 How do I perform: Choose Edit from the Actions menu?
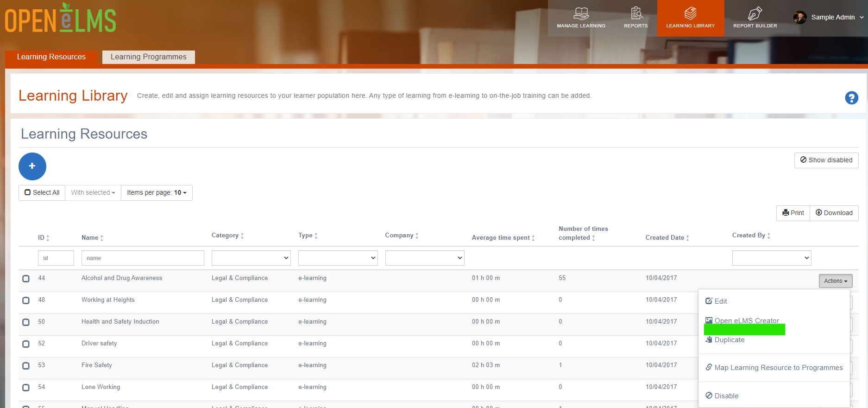[x=716, y=301]
